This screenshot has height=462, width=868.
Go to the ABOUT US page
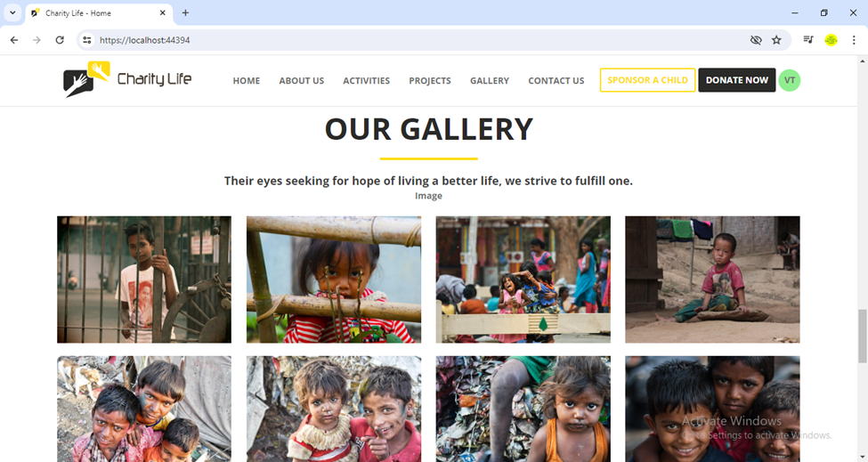pos(302,80)
